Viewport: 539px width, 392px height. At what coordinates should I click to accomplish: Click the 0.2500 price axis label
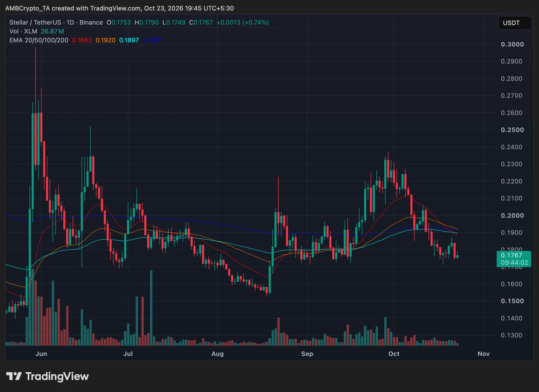(x=512, y=130)
